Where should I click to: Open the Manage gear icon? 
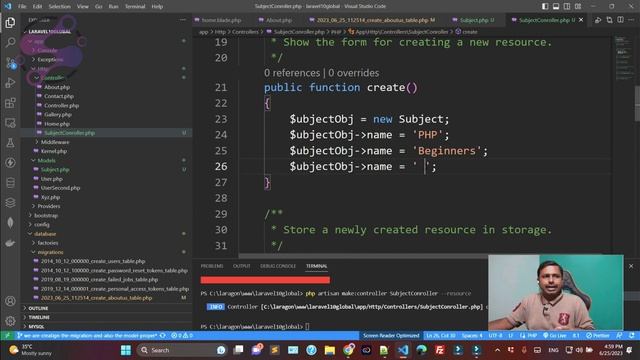(x=10, y=321)
